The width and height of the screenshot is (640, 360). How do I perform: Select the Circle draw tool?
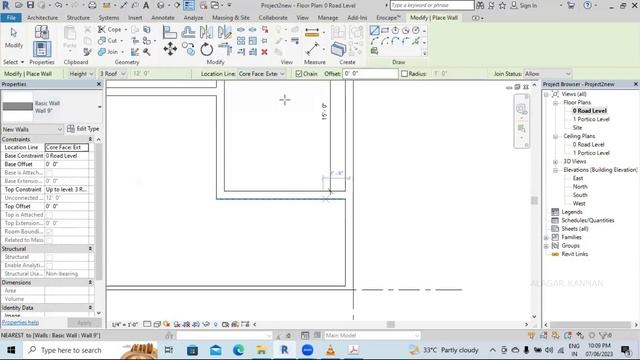click(416, 31)
